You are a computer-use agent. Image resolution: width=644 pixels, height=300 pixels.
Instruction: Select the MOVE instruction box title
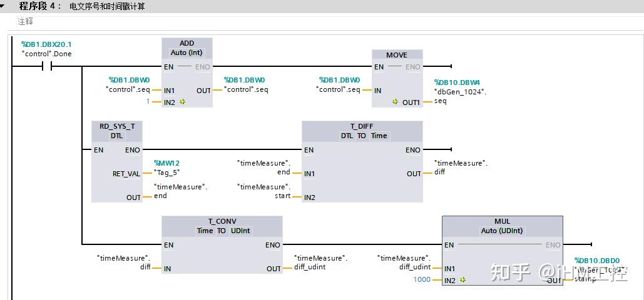(397, 55)
